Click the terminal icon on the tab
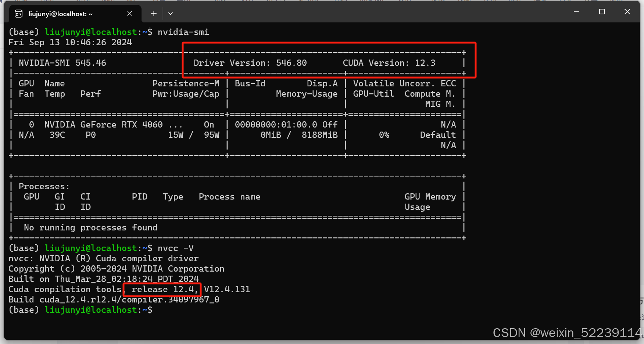The width and height of the screenshot is (644, 344). click(x=18, y=14)
